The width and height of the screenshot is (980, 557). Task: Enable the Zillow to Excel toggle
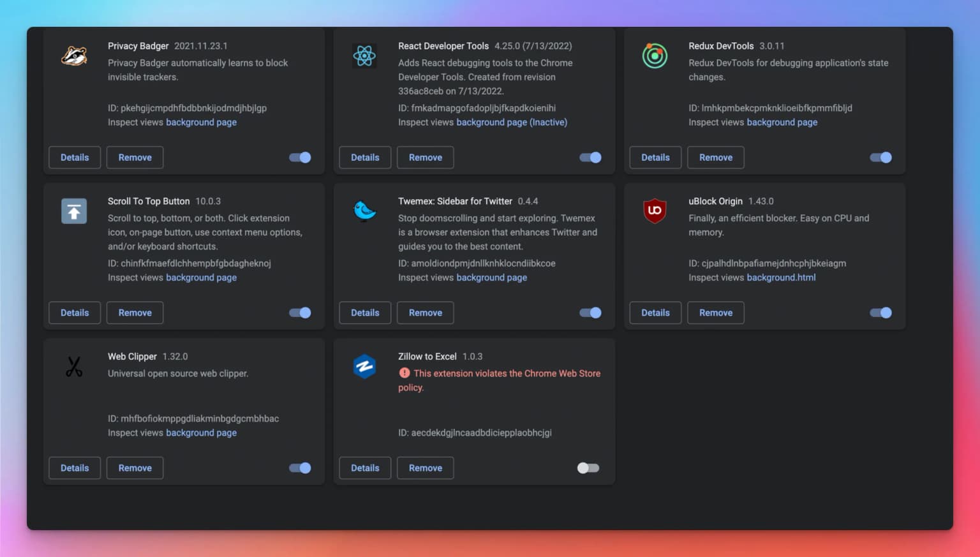(588, 468)
